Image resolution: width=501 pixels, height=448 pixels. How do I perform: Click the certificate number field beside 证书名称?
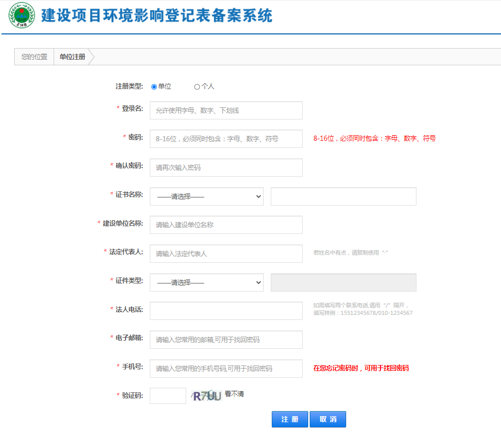click(343, 196)
